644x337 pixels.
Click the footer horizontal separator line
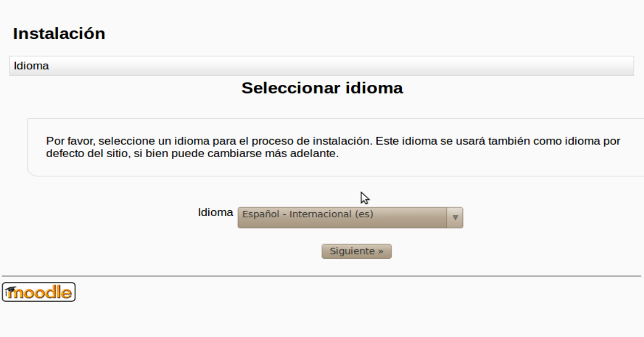coord(321,276)
